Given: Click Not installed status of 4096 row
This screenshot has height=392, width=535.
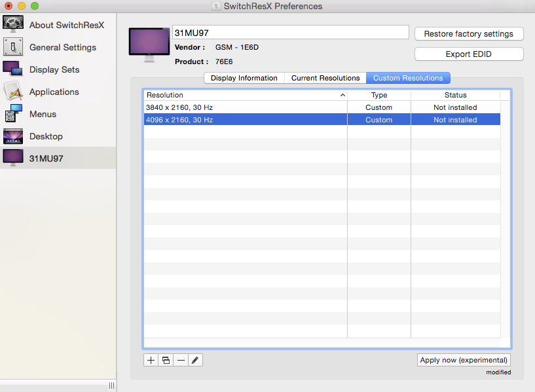Looking at the screenshot, I should click(456, 120).
